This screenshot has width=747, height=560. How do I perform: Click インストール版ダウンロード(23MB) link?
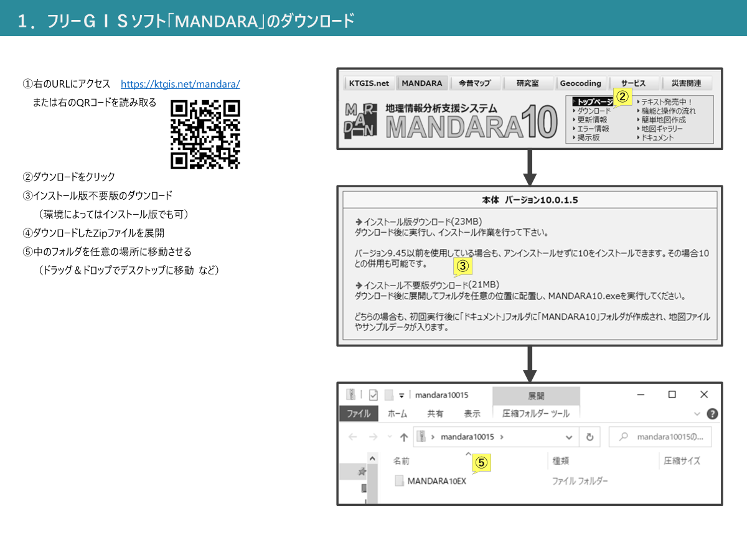[x=418, y=222]
